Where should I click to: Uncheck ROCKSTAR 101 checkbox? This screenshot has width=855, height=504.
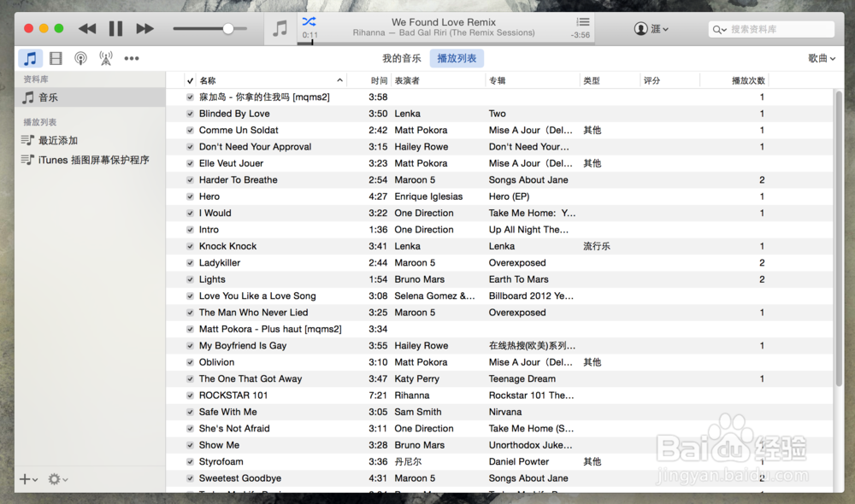click(190, 396)
